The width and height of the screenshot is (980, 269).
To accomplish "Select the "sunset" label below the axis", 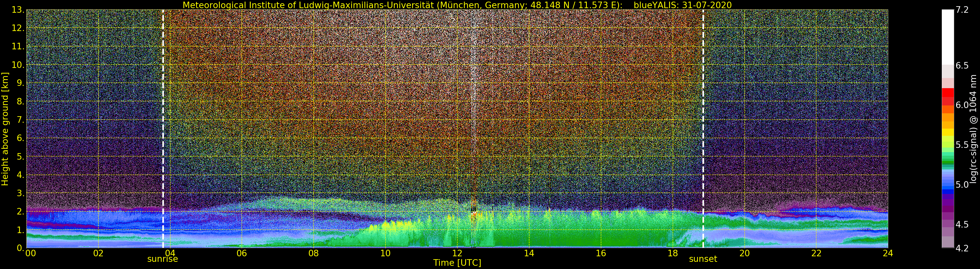I will point(703,259).
